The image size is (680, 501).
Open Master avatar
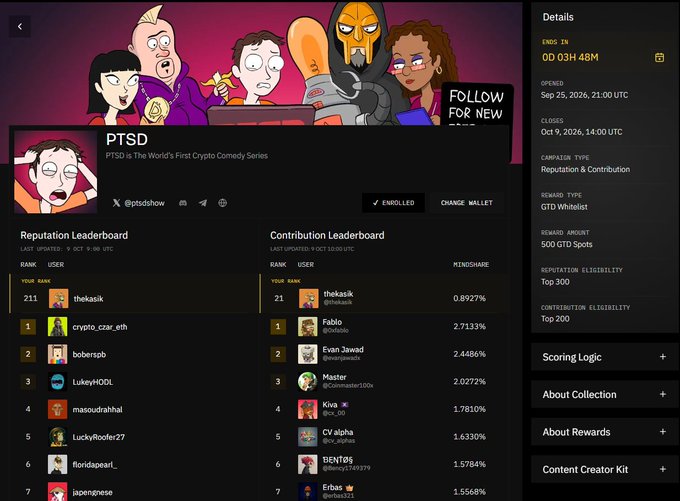coord(308,382)
